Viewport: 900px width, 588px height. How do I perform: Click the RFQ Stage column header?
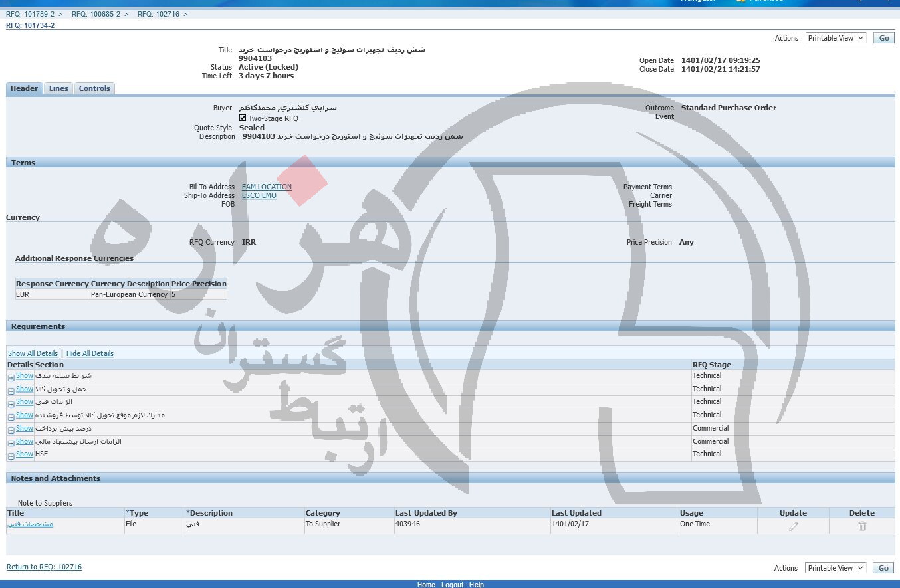pos(711,365)
